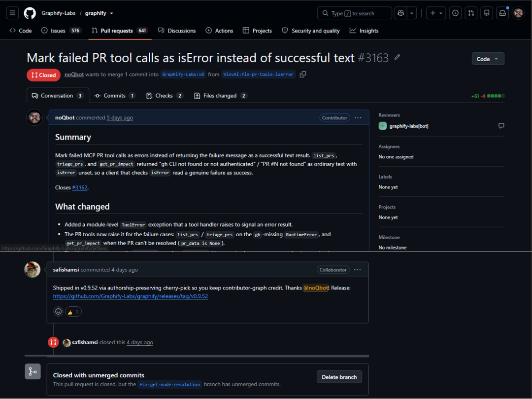View the reviewer comment bubble icon
Screen dimensions: 532x399
(x=501, y=126)
